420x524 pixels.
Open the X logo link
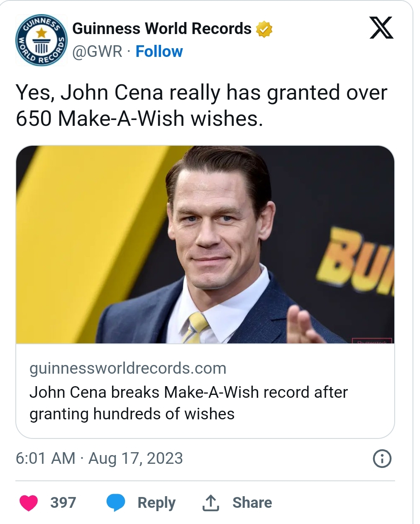coord(381,28)
